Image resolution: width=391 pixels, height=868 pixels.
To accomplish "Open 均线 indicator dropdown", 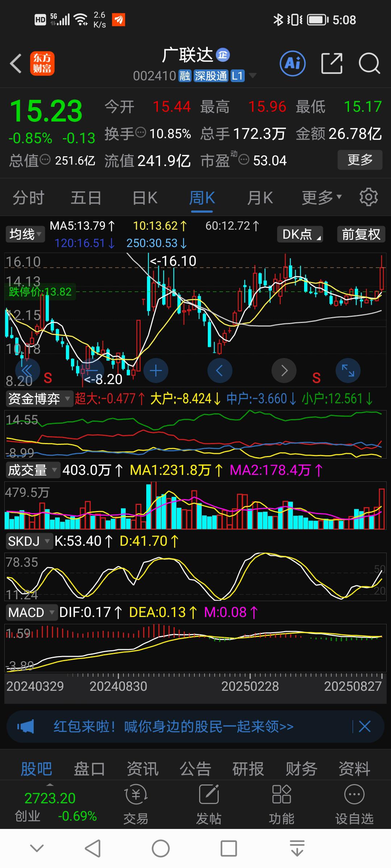I will pyautogui.click(x=25, y=234).
